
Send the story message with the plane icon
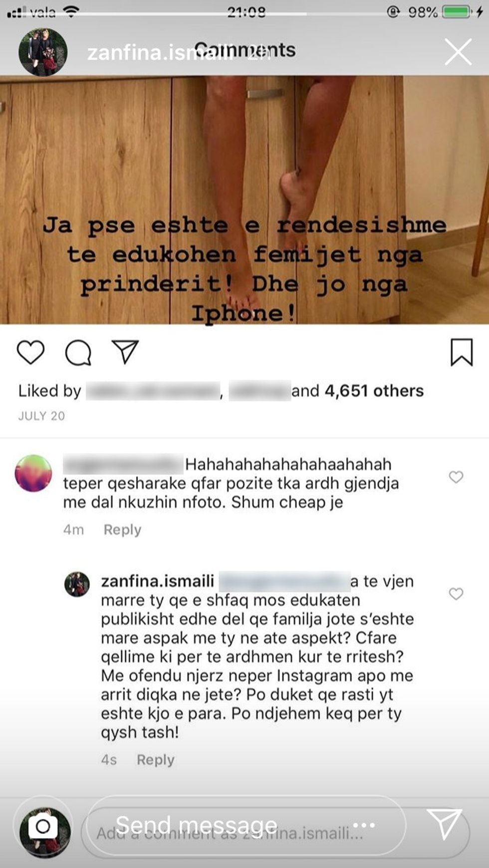click(x=444, y=824)
